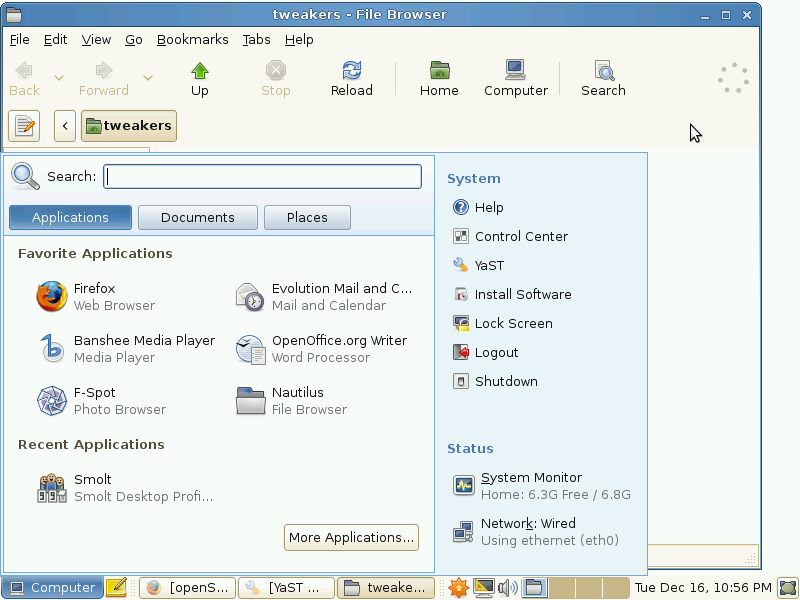Select the first workspace in switcher
This screenshot has height=600, width=800.
[x=535, y=588]
